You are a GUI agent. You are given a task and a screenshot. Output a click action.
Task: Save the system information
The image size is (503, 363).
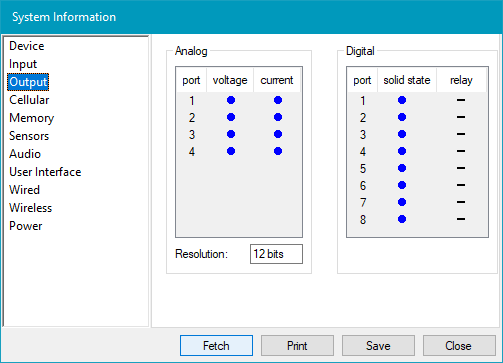(x=378, y=346)
